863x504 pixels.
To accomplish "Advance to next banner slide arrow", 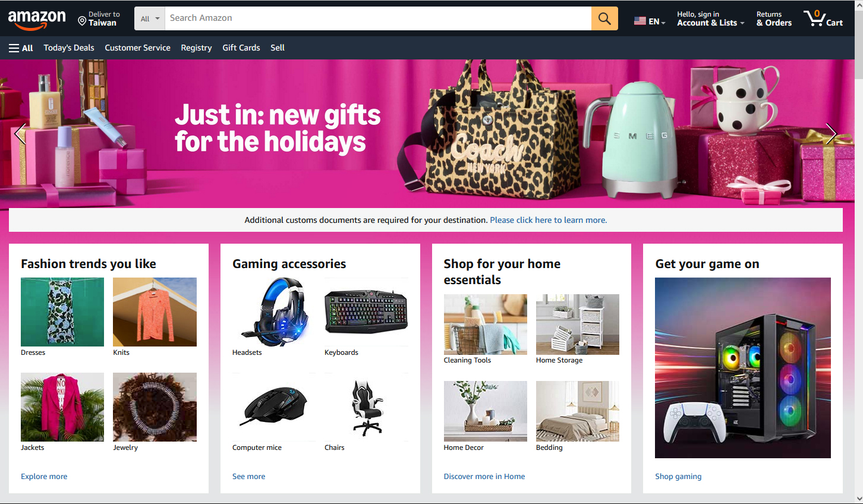I will tap(831, 134).
